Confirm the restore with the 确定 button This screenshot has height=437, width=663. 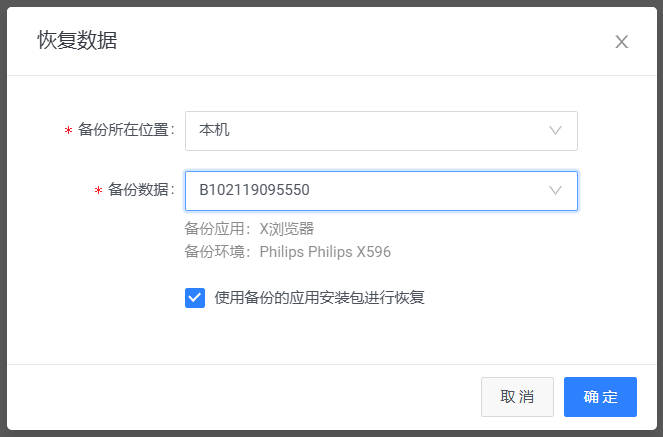[x=600, y=397]
